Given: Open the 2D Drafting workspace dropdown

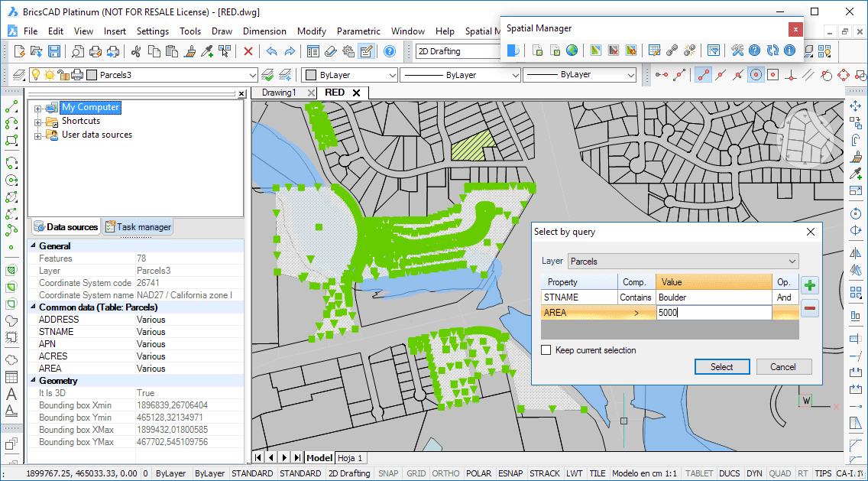Looking at the screenshot, I should 457,51.
